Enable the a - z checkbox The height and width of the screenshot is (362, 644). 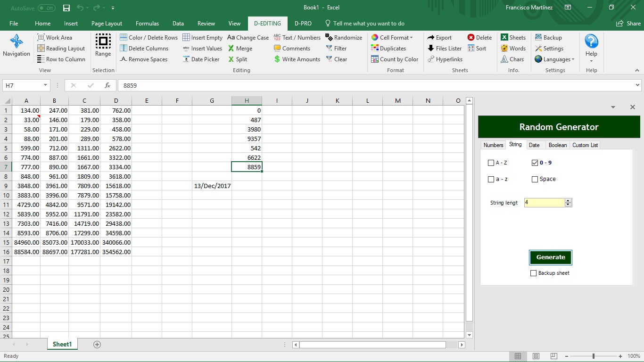coord(491,179)
